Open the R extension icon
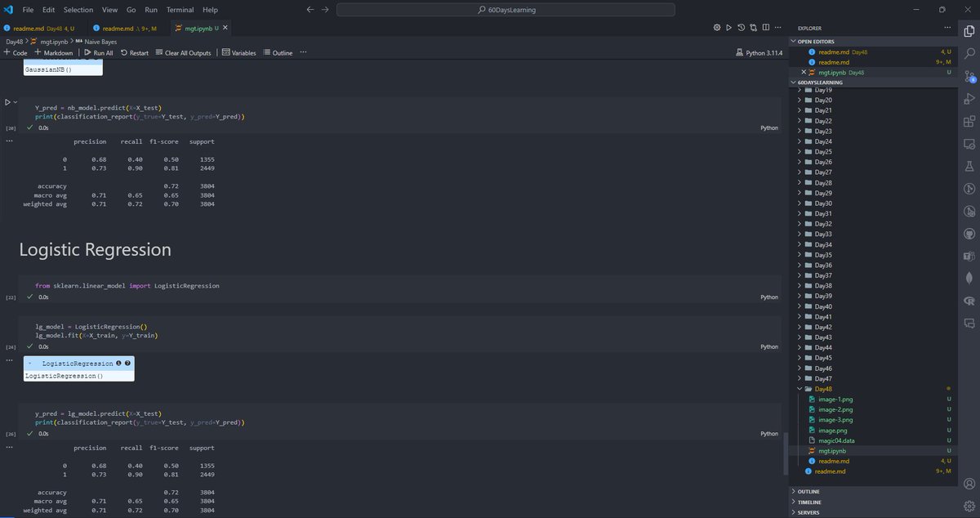 (969, 300)
